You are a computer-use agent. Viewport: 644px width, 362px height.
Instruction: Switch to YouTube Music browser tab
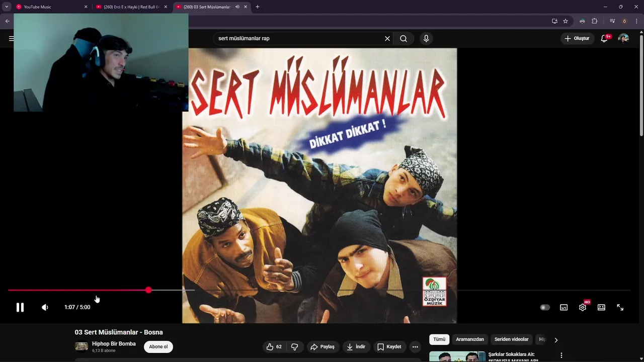tap(47, 7)
